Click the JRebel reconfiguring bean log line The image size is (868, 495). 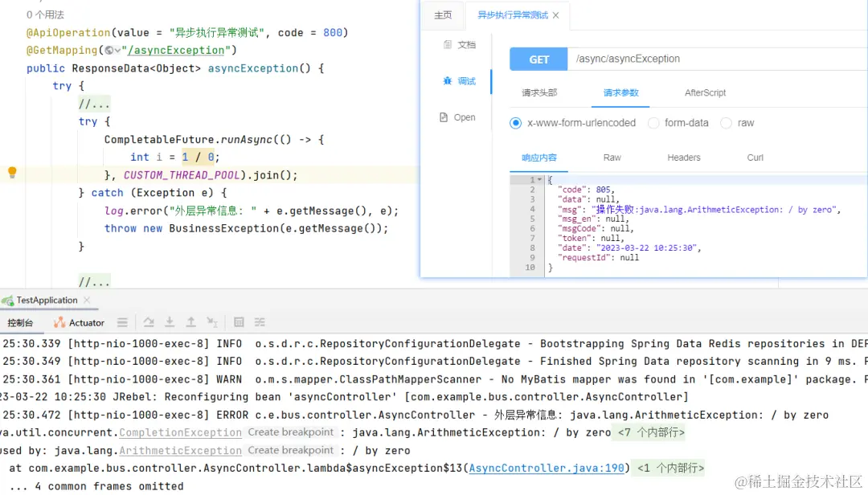[344, 397]
